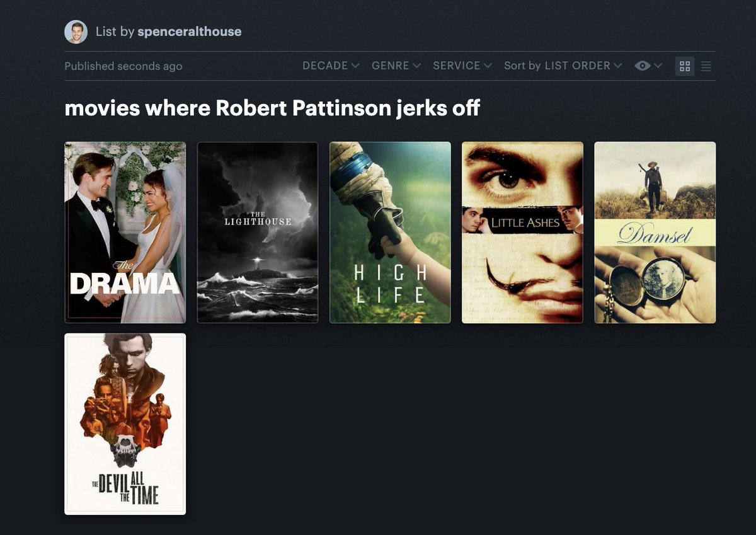756x535 pixels.
Task: Open the Sort by LIST ORDER dropdown
Action: [563, 66]
